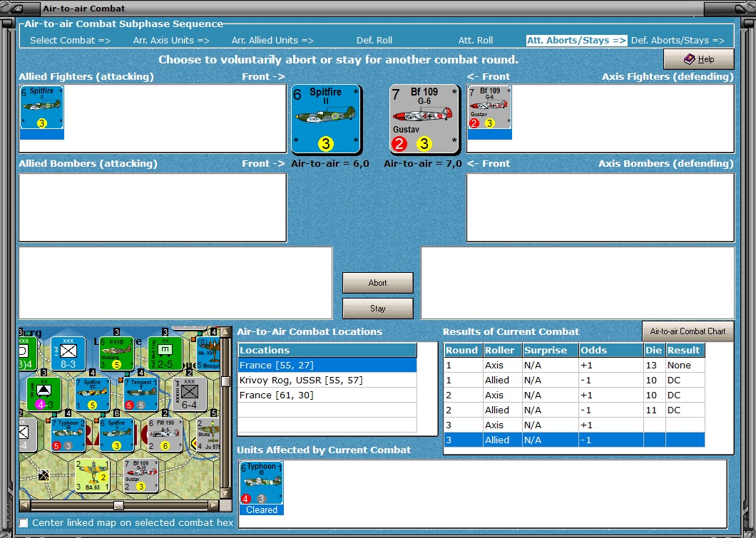Click the map horizontal scrollbar right arrow

click(214, 505)
